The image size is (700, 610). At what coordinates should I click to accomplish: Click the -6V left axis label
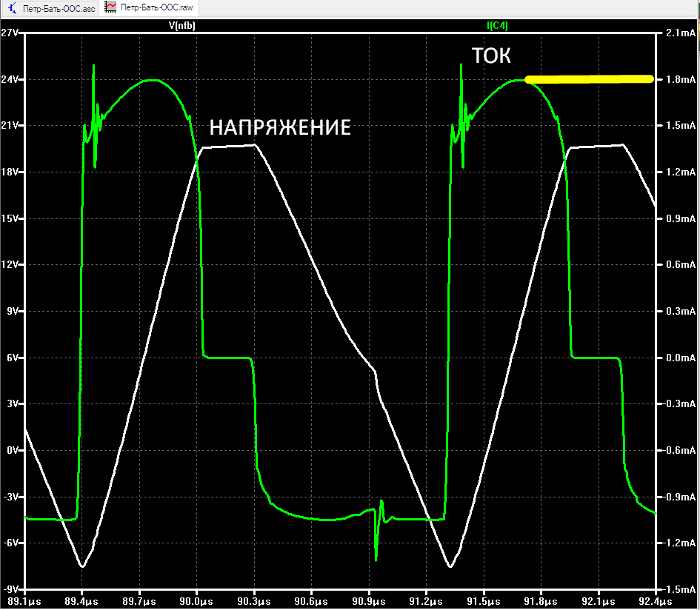(x=10, y=543)
